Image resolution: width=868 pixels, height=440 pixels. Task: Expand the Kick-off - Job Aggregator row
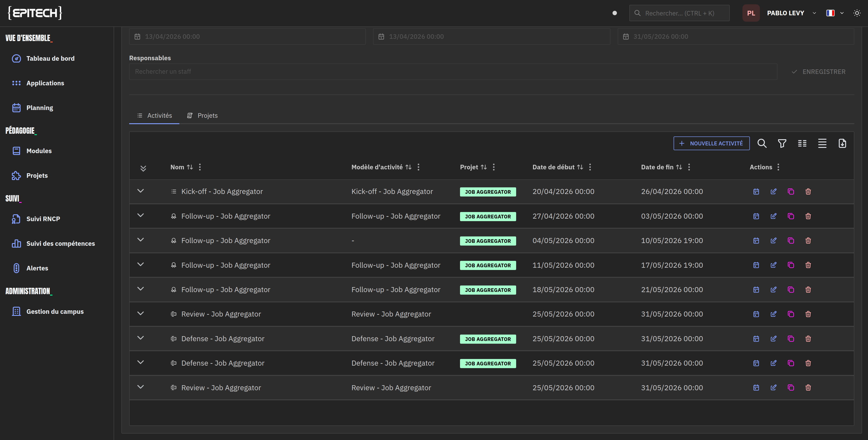(141, 191)
